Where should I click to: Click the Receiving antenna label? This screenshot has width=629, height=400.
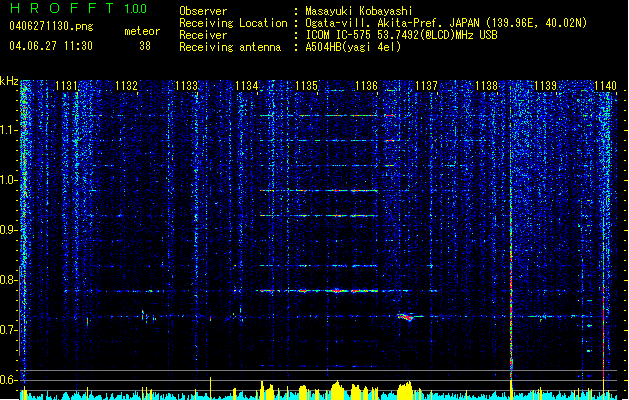tap(230, 47)
